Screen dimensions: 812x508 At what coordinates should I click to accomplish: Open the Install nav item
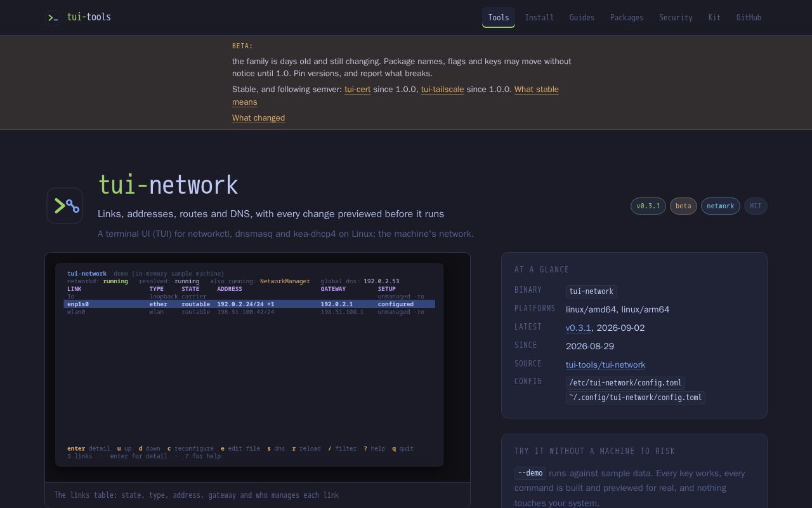pos(539,18)
